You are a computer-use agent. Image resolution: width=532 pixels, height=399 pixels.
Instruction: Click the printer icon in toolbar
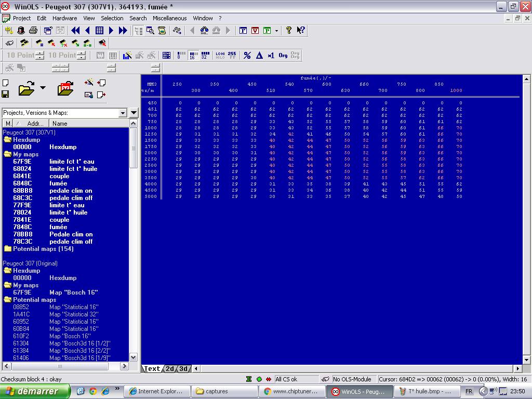pyautogui.click(x=33, y=31)
